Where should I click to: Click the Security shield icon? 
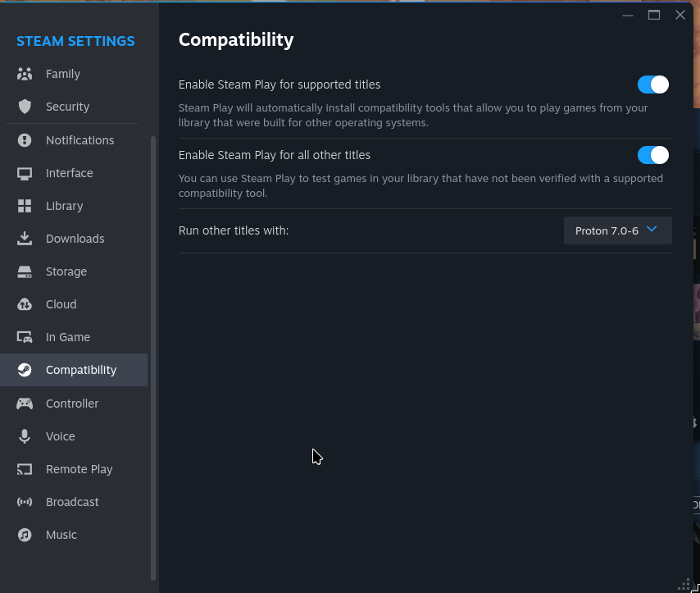[x=25, y=107]
